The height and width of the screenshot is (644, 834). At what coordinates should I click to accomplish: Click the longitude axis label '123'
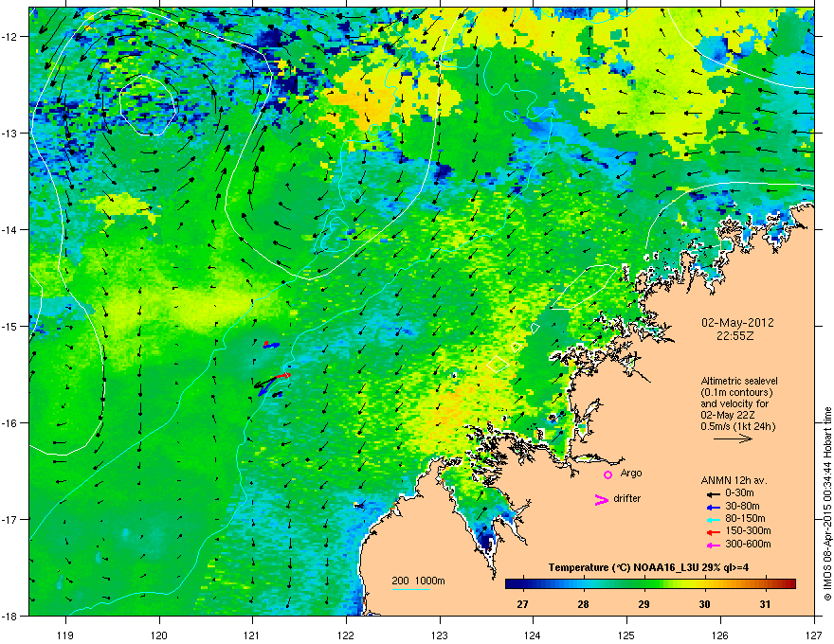click(x=440, y=635)
